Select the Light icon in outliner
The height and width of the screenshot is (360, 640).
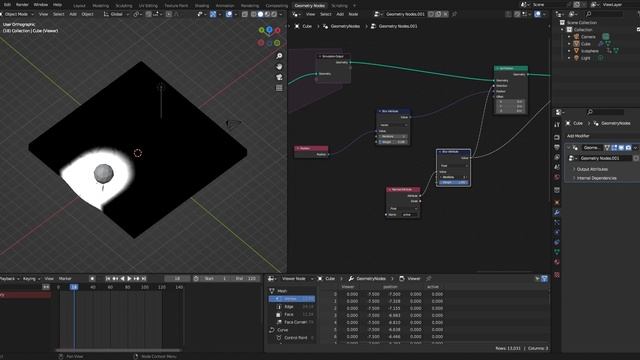click(x=576, y=58)
